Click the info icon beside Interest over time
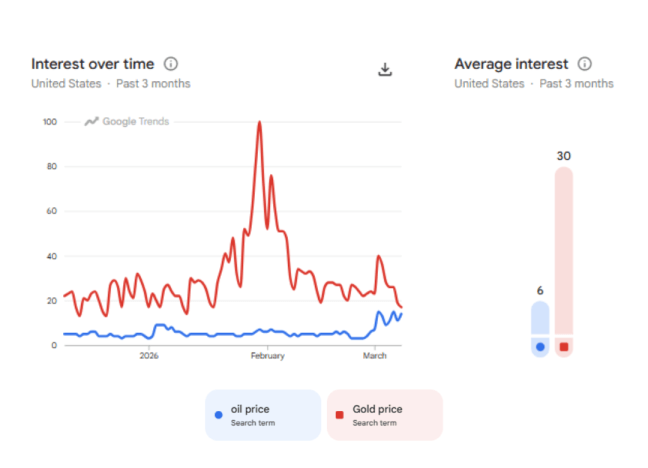Screen dimensions: 648x468 [171, 64]
